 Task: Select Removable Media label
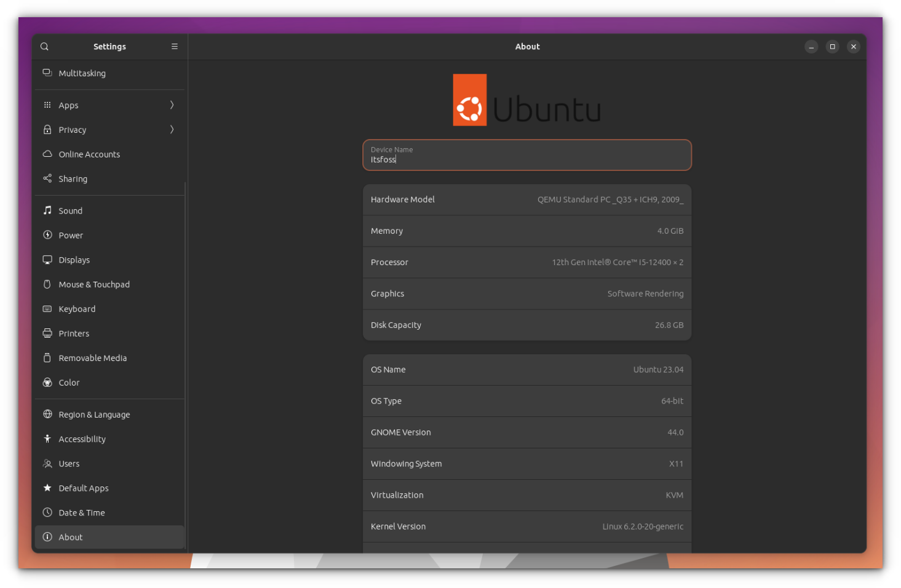93,359
